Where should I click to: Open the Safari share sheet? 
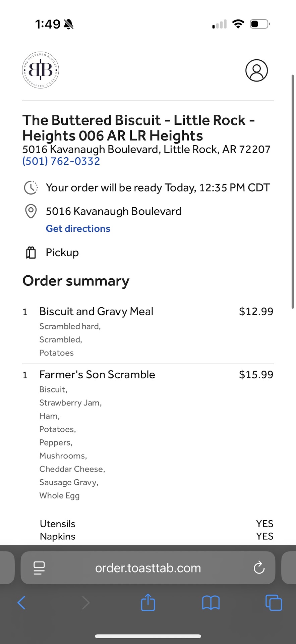click(148, 602)
